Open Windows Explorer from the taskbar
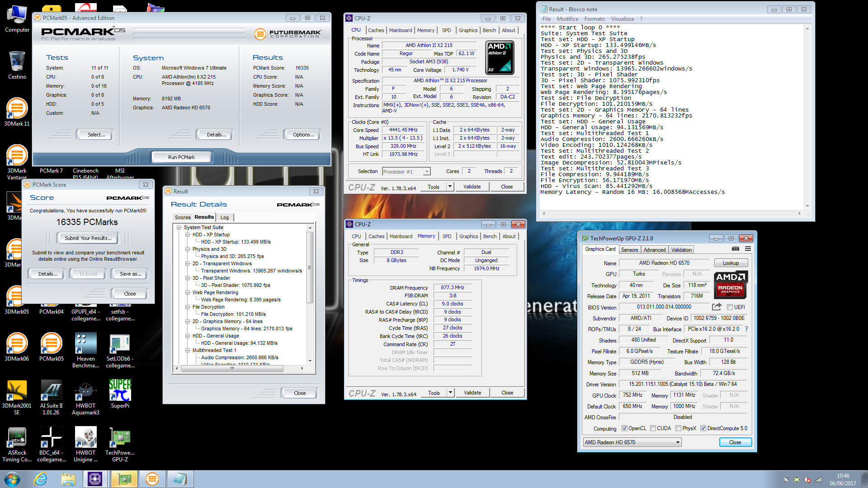The height and width of the screenshot is (488, 868). click(x=68, y=479)
